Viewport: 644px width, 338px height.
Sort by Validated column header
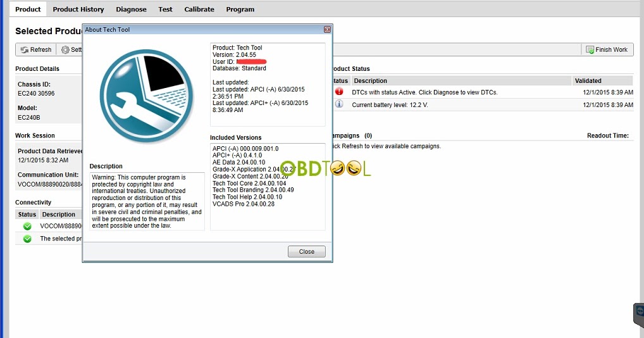pyautogui.click(x=602, y=80)
